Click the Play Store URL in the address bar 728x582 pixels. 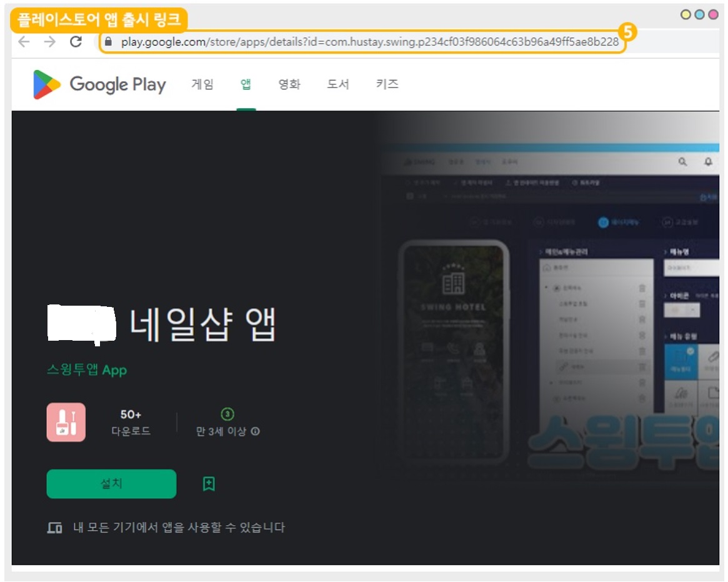369,42
